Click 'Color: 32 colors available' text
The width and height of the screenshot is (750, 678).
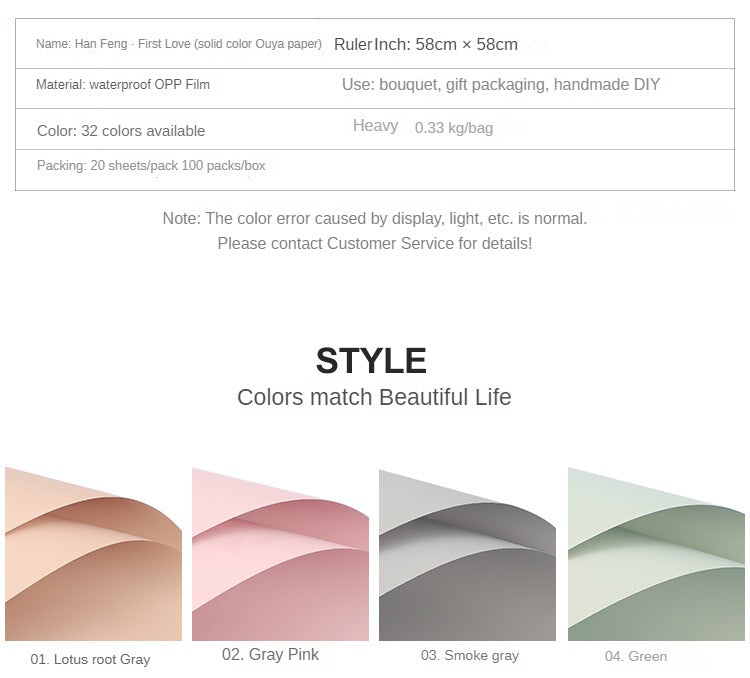tap(121, 131)
